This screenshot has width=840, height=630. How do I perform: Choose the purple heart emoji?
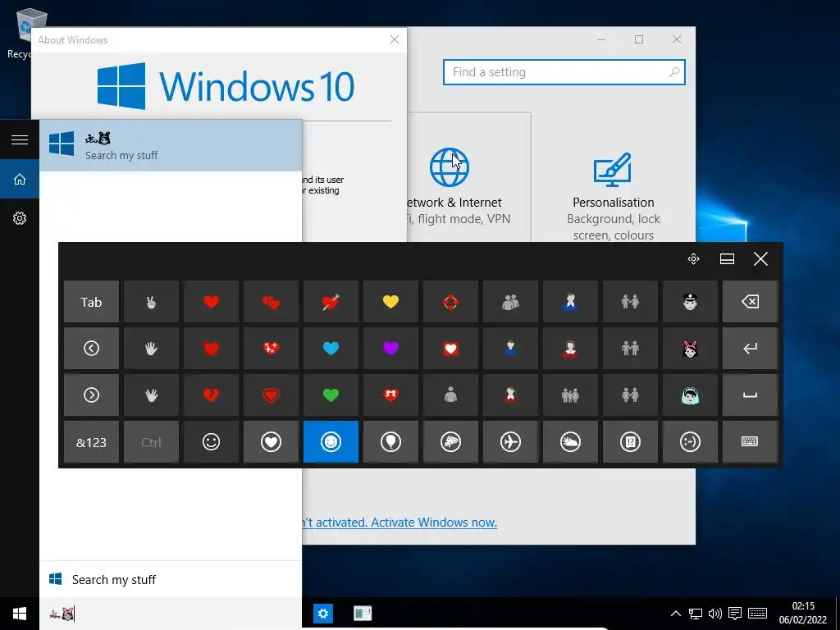click(390, 349)
